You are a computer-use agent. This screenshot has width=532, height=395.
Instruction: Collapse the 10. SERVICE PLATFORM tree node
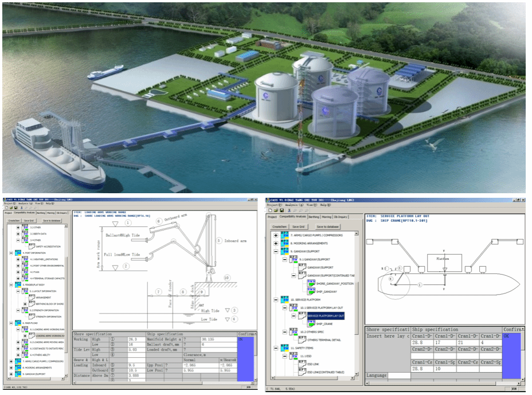tap(276, 299)
